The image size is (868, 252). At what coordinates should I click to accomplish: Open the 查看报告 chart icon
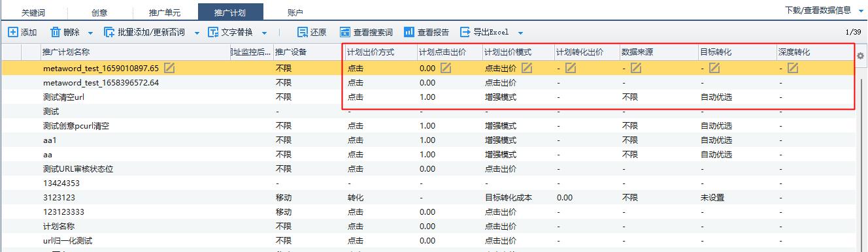pos(409,32)
